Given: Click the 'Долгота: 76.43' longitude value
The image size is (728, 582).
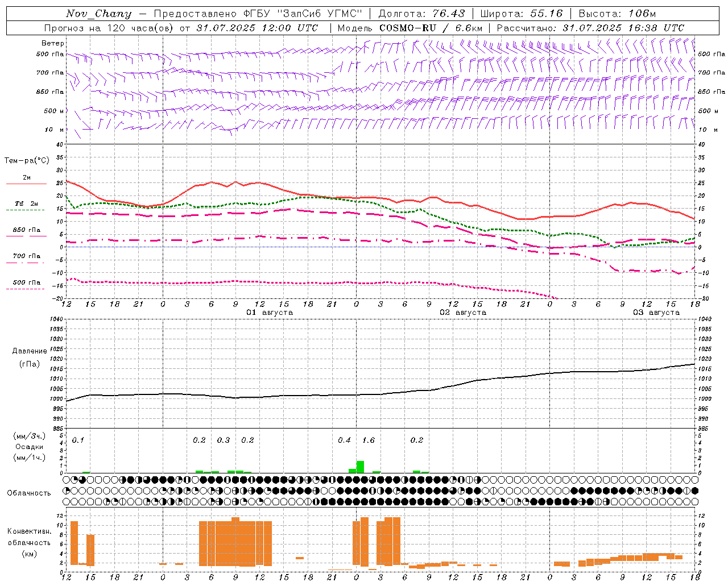Looking at the screenshot, I should point(421,14).
